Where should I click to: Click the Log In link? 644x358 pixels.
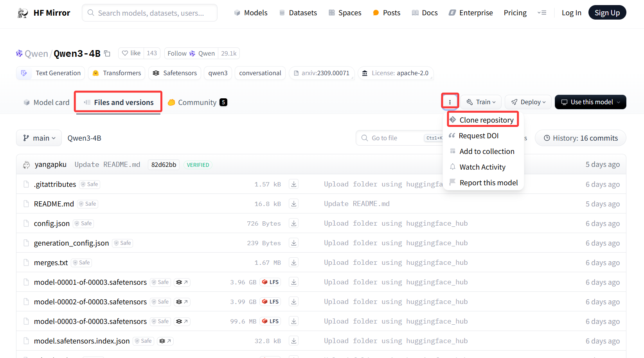[x=571, y=13]
